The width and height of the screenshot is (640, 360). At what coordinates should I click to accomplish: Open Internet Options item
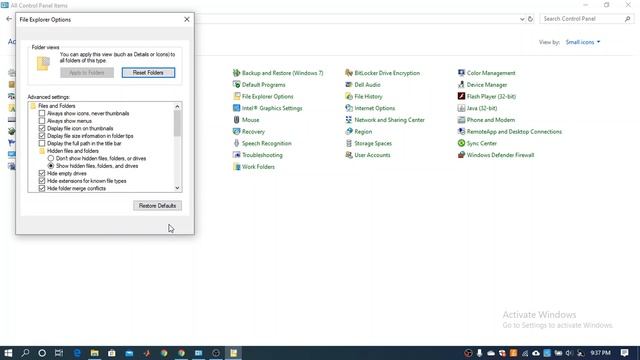pyautogui.click(x=370, y=108)
